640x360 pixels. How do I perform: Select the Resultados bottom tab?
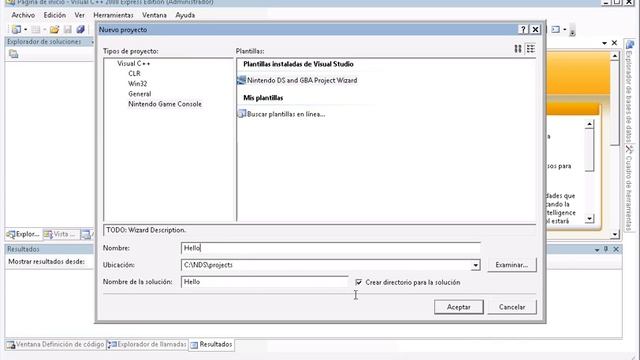[211, 344]
